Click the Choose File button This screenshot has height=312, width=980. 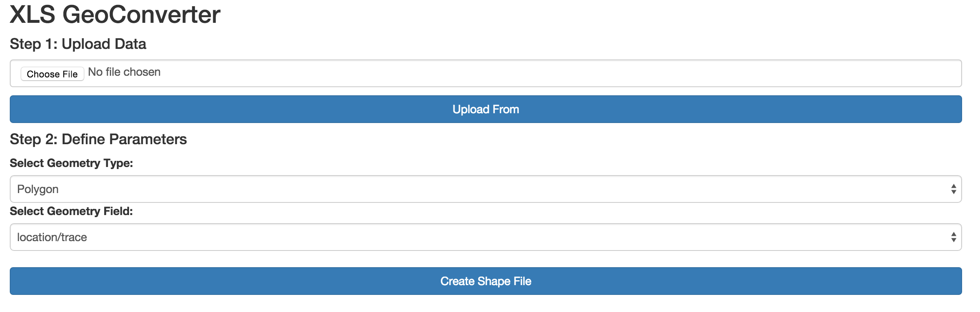[x=52, y=74]
